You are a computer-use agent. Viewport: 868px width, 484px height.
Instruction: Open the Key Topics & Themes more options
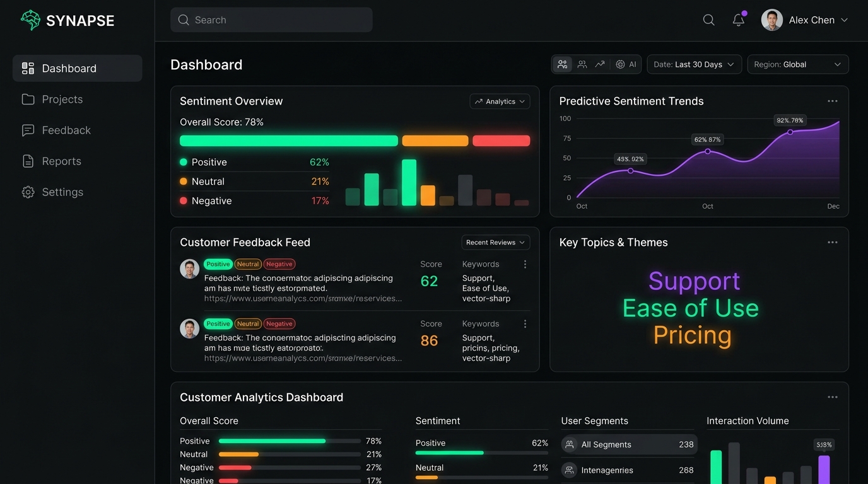833,243
